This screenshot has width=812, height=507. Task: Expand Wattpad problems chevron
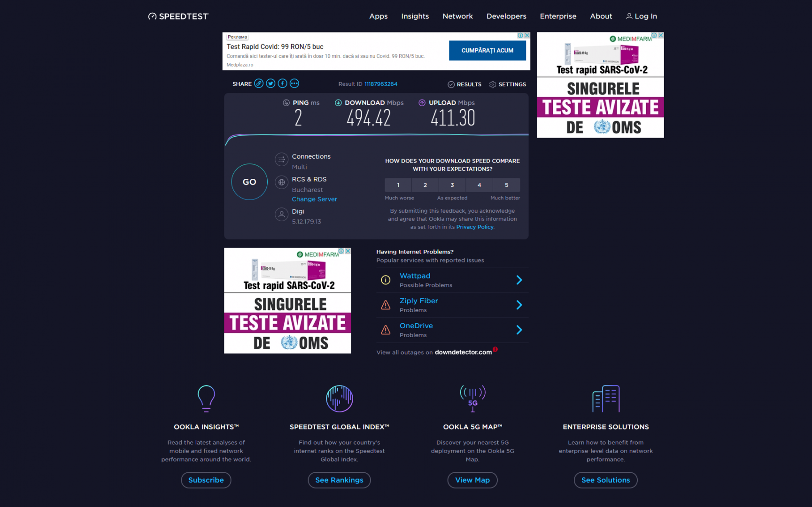click(x=519, y=280)
